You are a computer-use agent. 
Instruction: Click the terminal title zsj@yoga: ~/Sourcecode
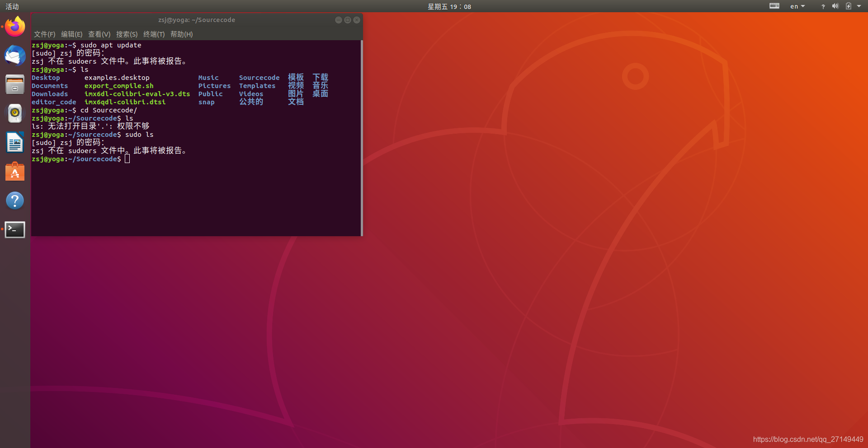coord(197,20)
